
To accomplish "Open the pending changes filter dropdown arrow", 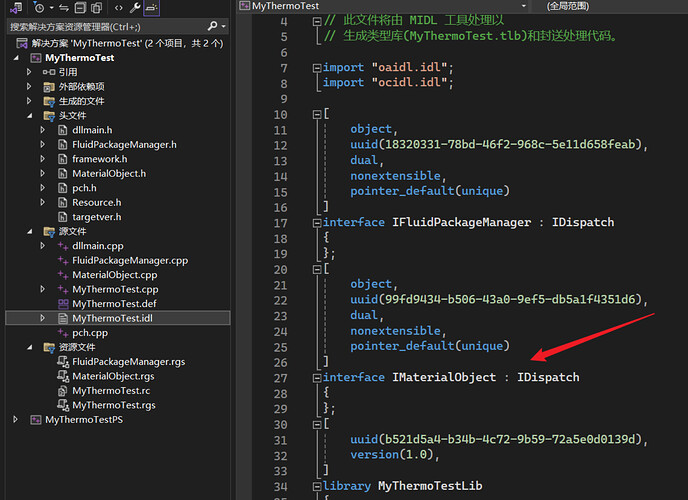I will click(51, 7).
